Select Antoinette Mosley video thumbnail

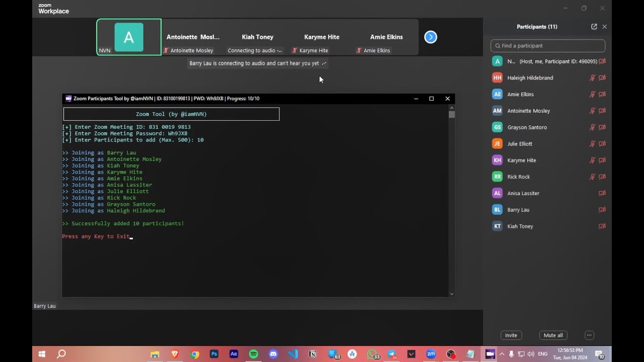tap(193, 37)
